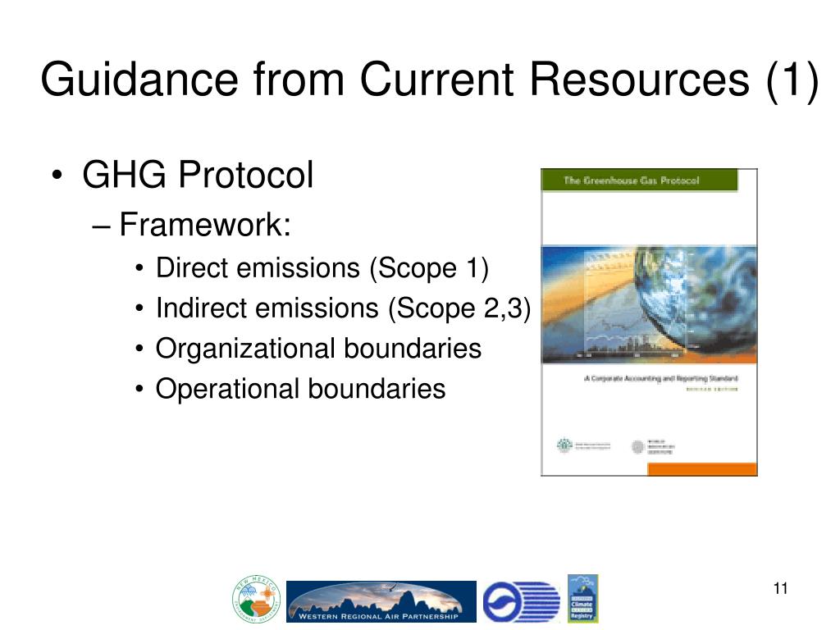The height and width of the screenshot is (630, 840).
Task: Click the Operational boundaries bullet
Action: (x=300, y=388)
